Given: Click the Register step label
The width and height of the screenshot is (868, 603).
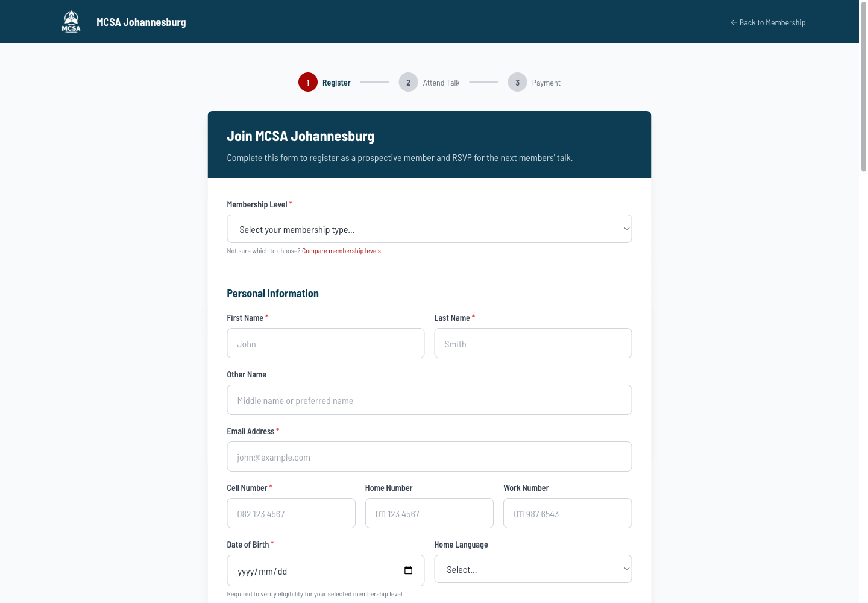Looking at the screenshot, I should (x=336, y=83).
